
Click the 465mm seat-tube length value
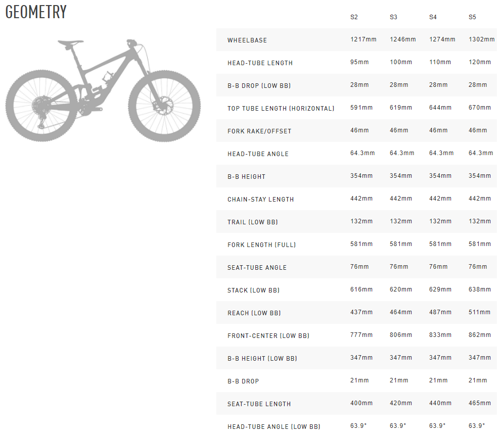click(x=480, y=403)
